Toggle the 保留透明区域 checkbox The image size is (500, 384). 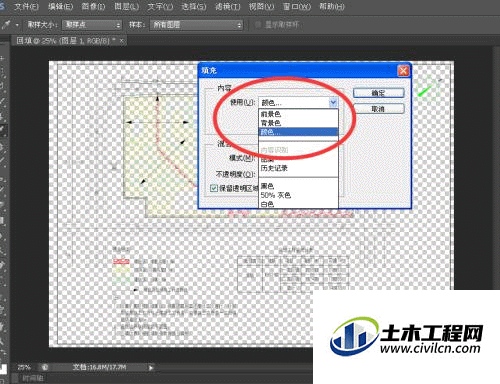pyautogui.click(x=214, y=188)
